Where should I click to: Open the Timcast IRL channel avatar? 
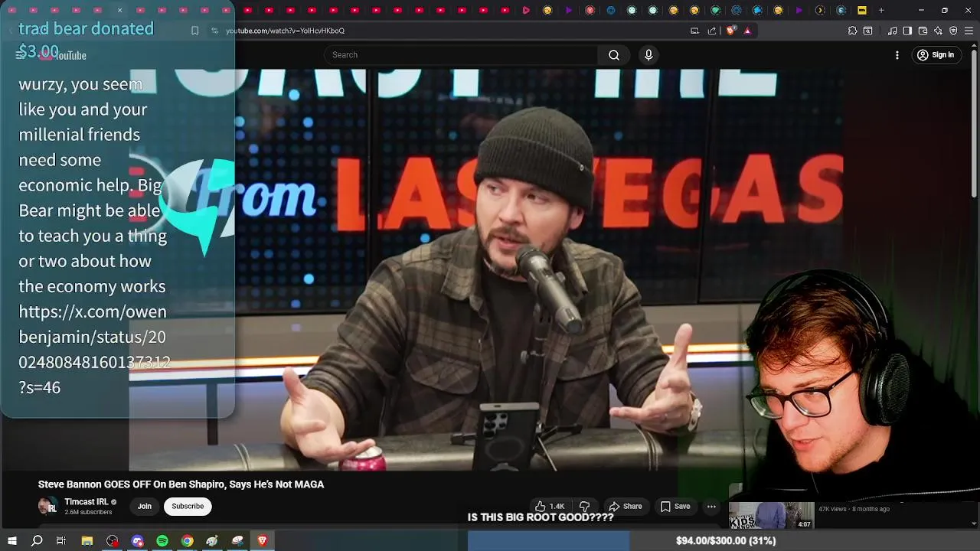pyautogui.click(x=47, y=507)
